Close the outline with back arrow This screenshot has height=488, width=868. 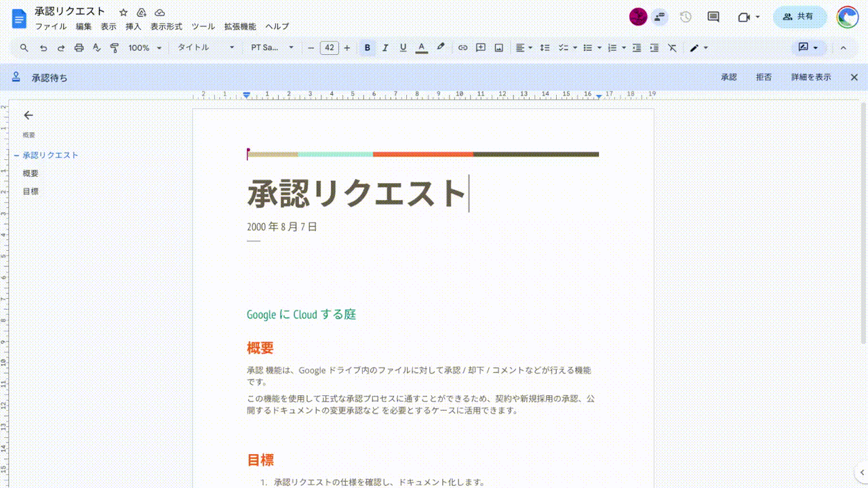click(x=28, y=115)
